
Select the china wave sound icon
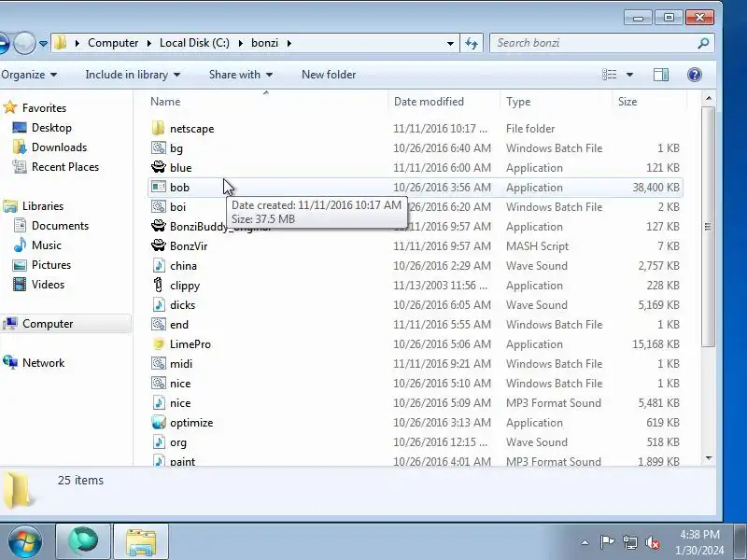pyautogui.click(x=158, y=266)
